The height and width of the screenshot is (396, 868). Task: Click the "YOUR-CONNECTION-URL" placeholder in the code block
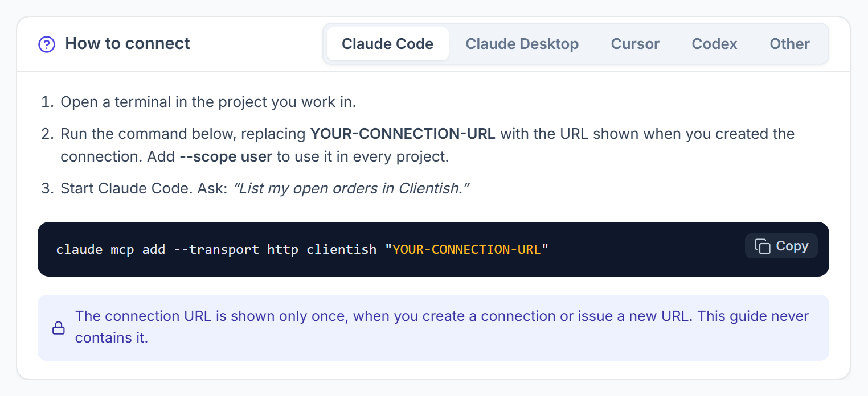pyautogui.click(x=466, y=249)
